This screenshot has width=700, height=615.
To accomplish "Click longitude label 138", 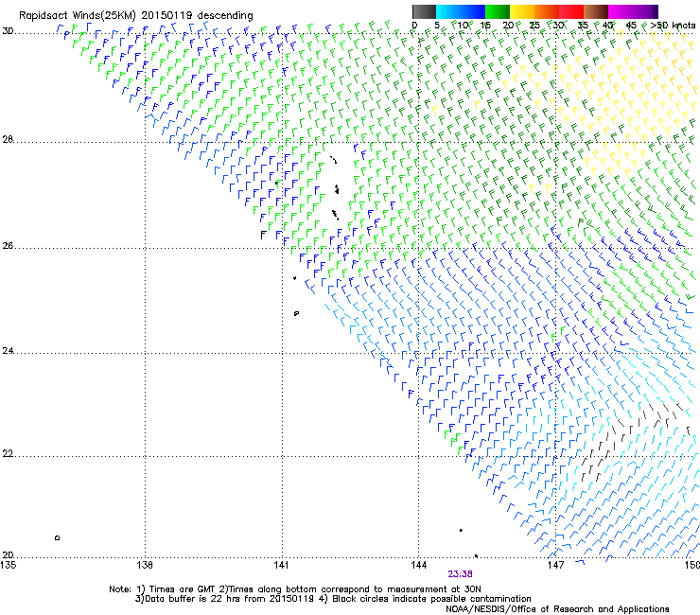I will pos(145,565).
